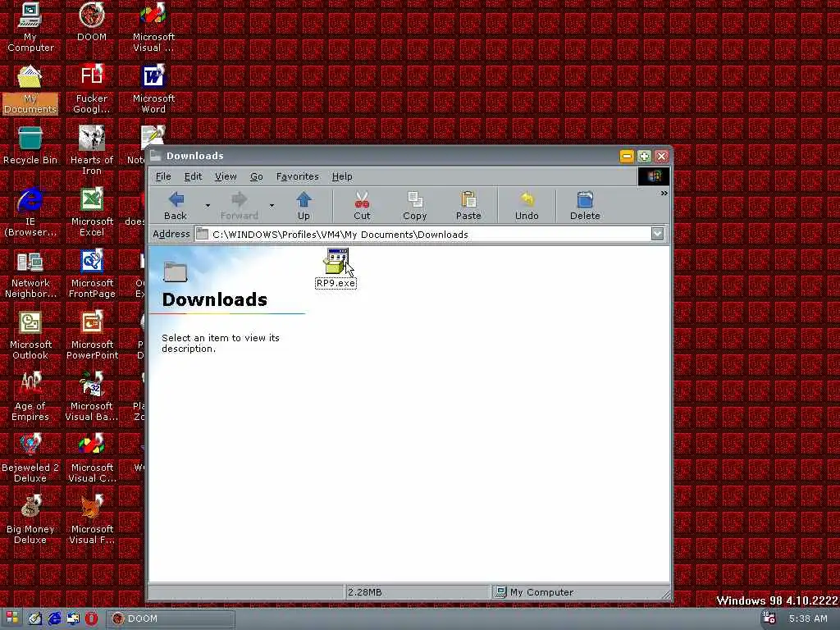This screenshot has height=630, width=840.
Task: Expand the Address bar dropdown
Action: coord(657,234)
